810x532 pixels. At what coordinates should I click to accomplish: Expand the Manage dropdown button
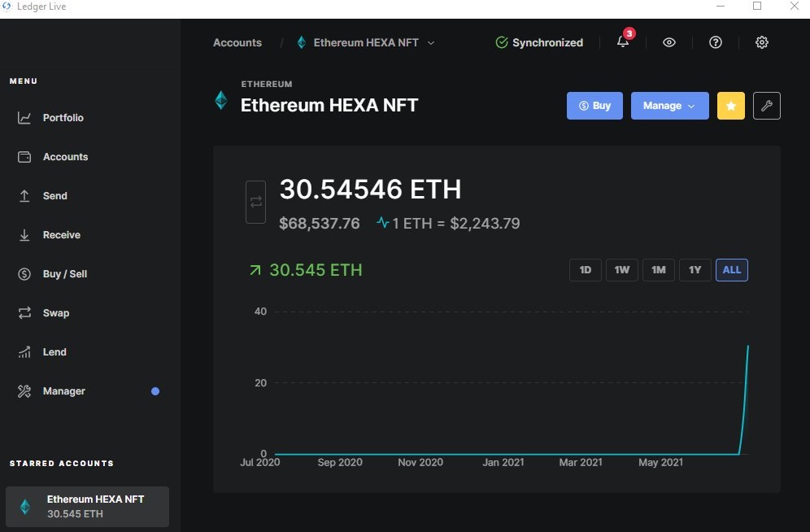pos(669,106)
